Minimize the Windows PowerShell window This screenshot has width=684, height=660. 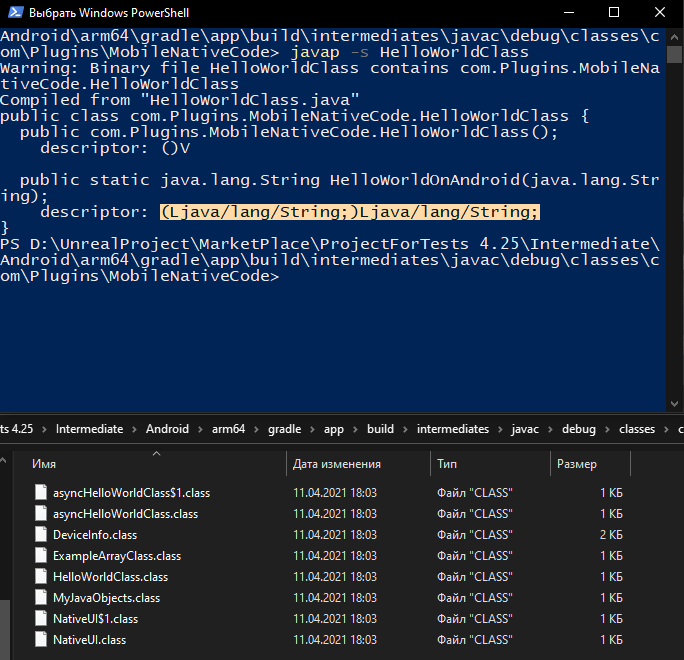[x=569, y=12]
